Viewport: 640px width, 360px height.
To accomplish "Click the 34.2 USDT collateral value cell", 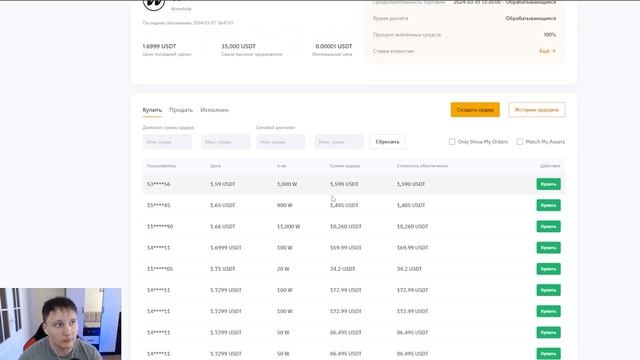I will coord(409,269).
